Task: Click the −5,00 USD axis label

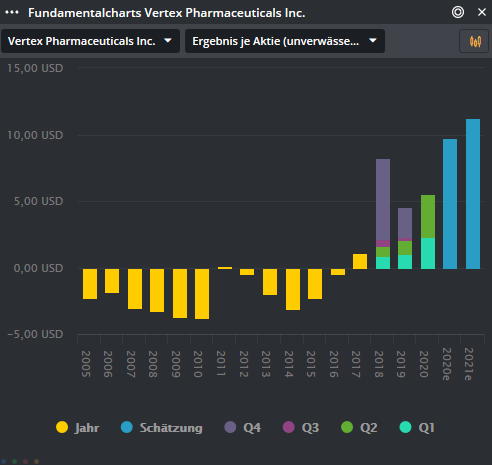Action: pos(35,334)
